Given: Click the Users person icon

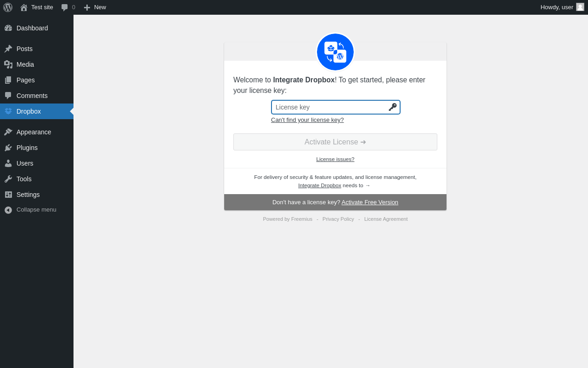Looking at the screenshot, I should tap(8, 163).
